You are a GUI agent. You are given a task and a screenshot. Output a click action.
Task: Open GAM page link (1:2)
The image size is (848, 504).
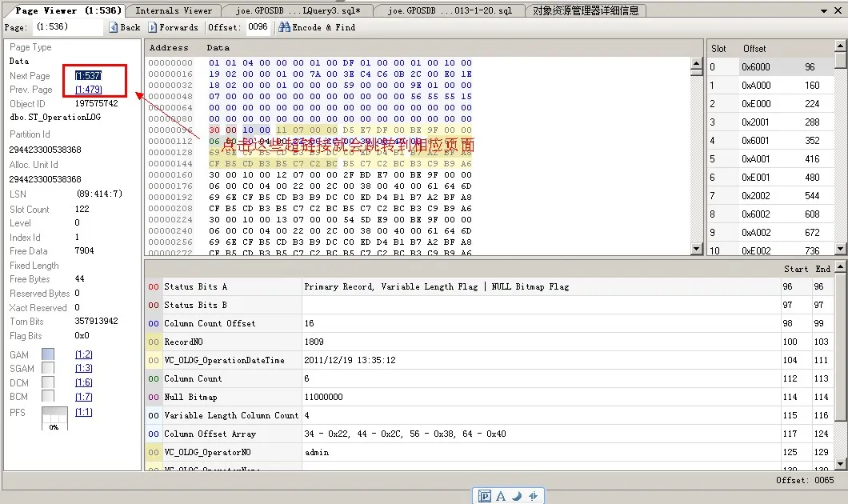[x=83, y=354]
